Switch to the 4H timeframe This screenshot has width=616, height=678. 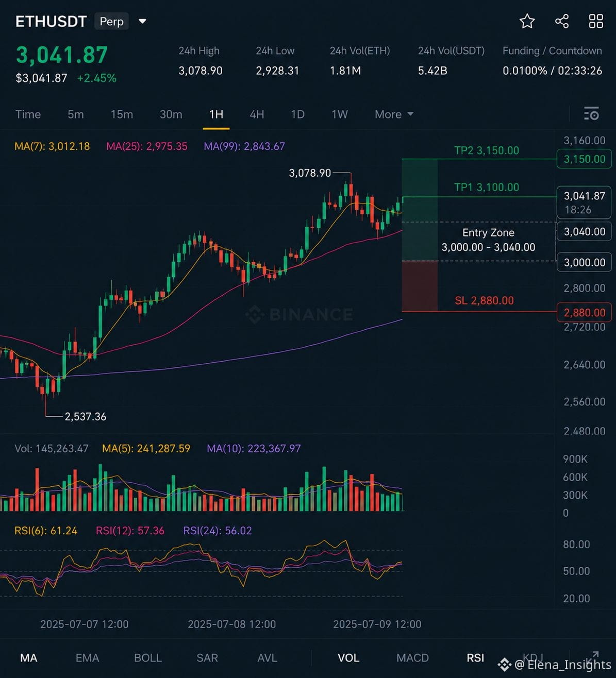pos(257,114)
